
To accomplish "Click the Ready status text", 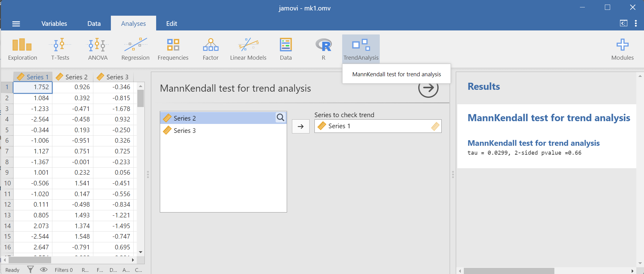I will [x=12, y=270].
